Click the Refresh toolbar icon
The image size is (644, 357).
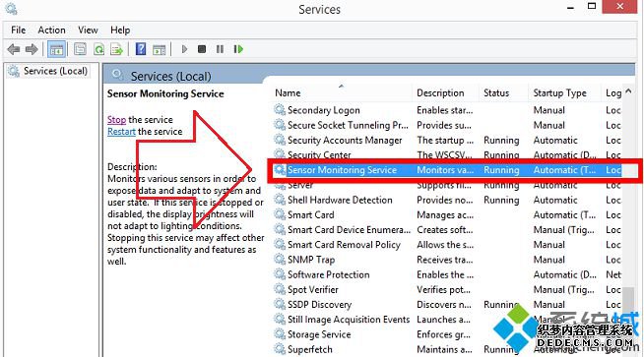(x=98, y=49)
